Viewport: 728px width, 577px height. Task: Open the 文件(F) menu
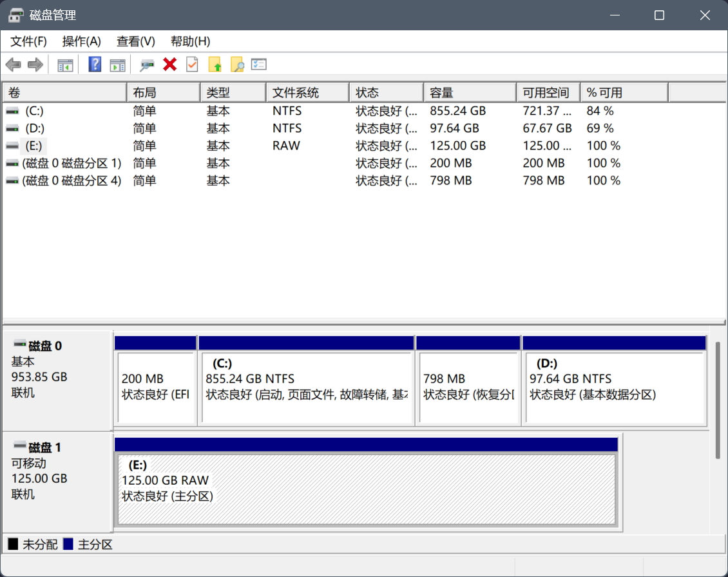pyautogui.click(x=29, y=41)
